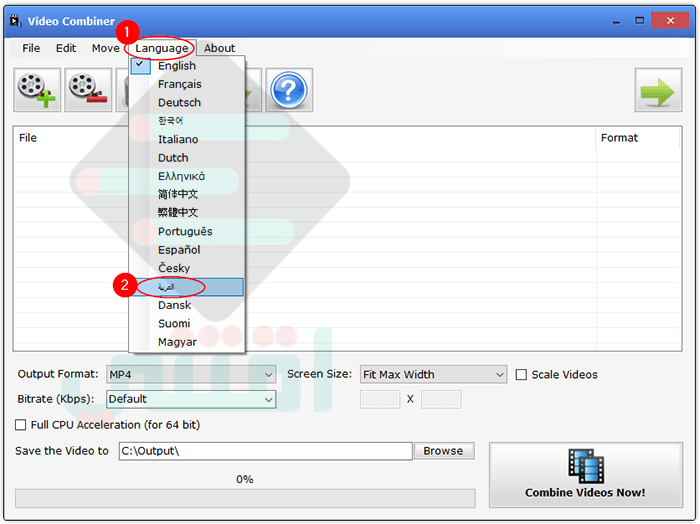Click the Language menu

162,48
